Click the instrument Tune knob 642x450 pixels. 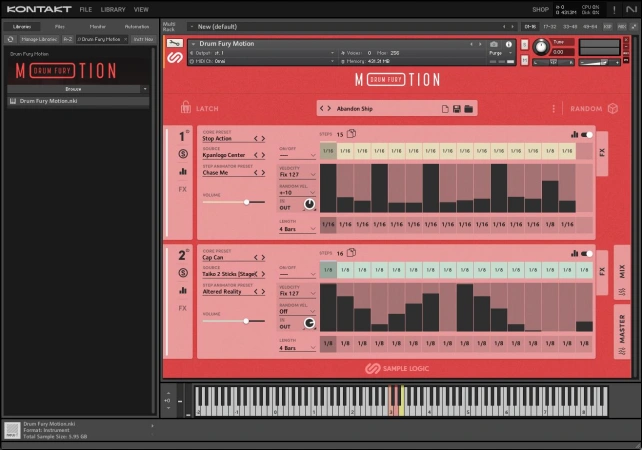(541, 47)
